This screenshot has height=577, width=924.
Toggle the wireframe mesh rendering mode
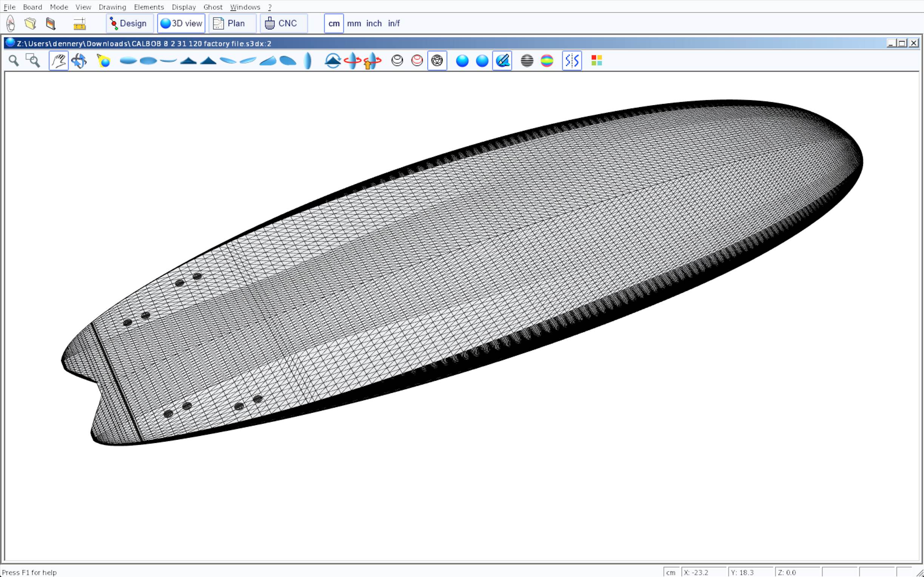click(437, 61)
